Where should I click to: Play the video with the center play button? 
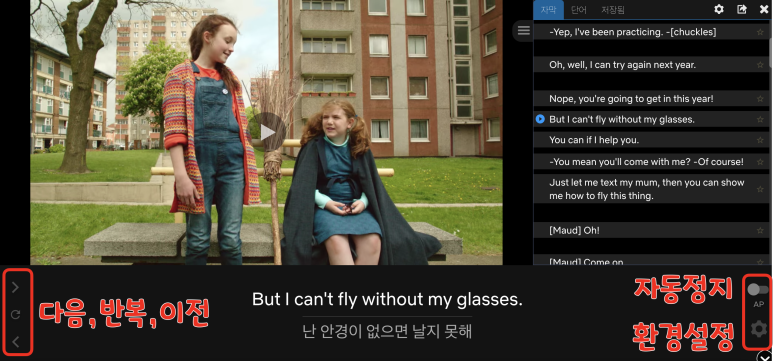pyautogui.click(x=267, y=132)
